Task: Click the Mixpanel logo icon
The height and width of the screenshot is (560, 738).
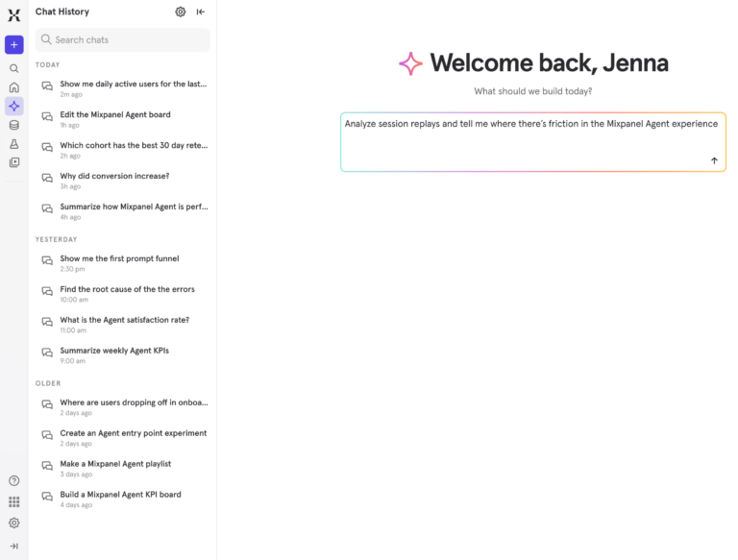Action: 14,15
